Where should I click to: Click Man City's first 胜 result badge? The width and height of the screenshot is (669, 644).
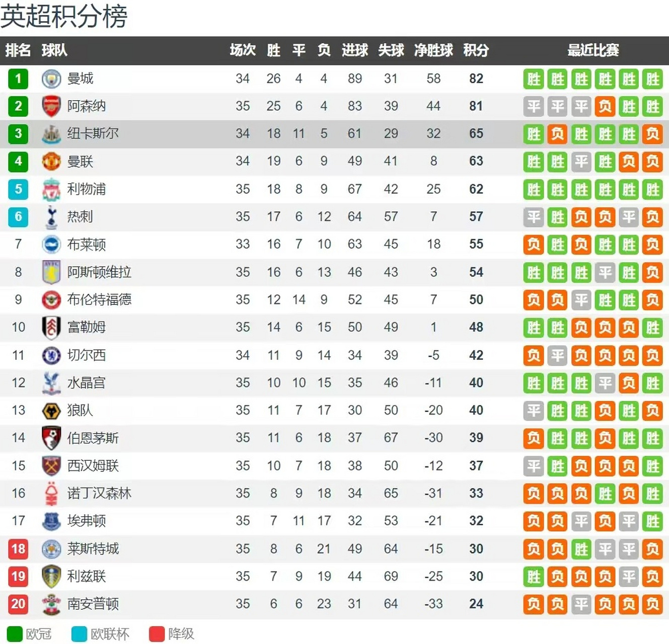click(x=534, y=79)
